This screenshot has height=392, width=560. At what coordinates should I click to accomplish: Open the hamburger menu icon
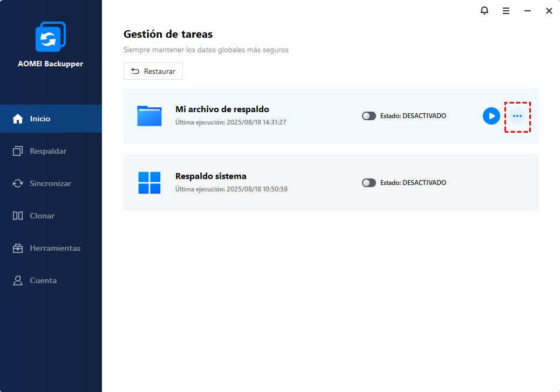click(x=506, y=11)
